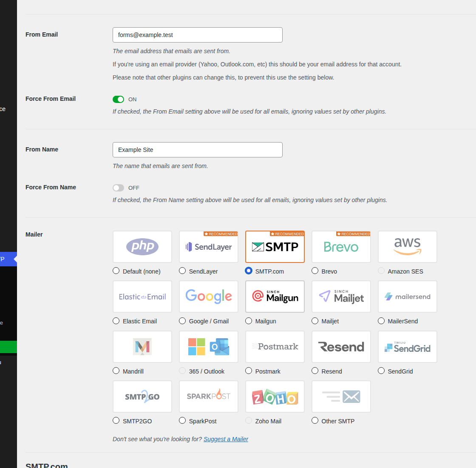The image size is (476, 468).
Task: Click the From Name input field
Action: pos(197,150)
